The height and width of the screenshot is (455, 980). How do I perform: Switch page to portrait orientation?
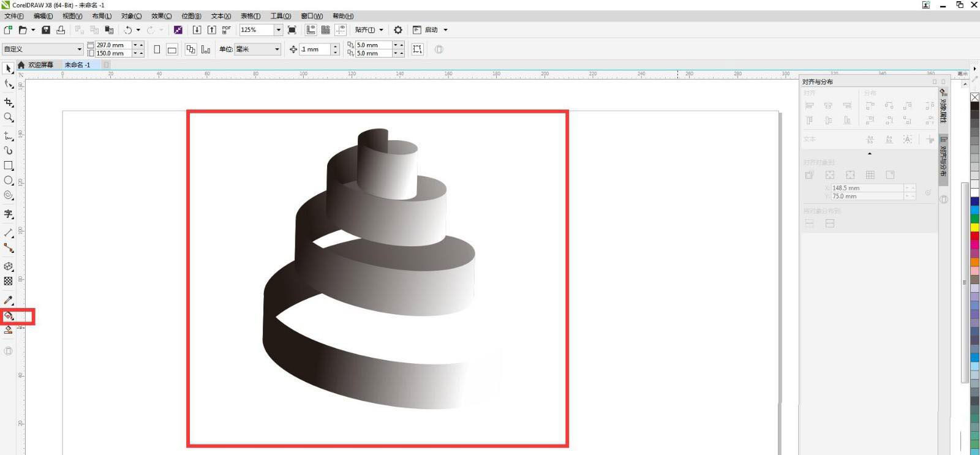coord(157,50)
